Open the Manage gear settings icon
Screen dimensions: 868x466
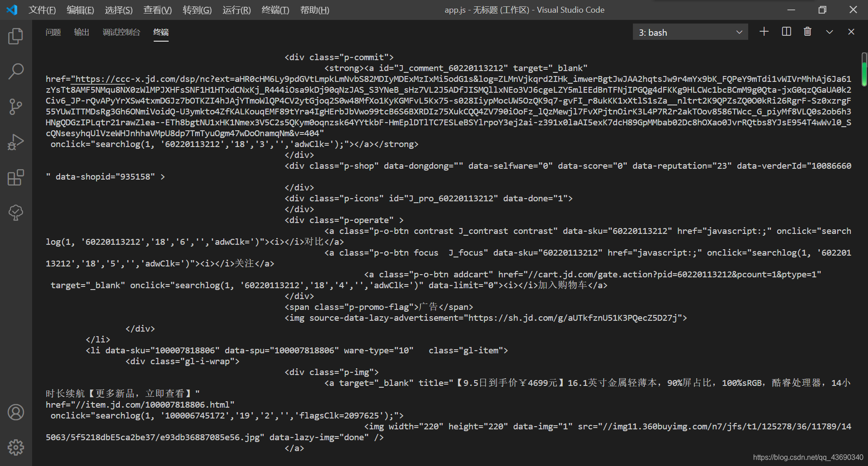click(16, 447)
